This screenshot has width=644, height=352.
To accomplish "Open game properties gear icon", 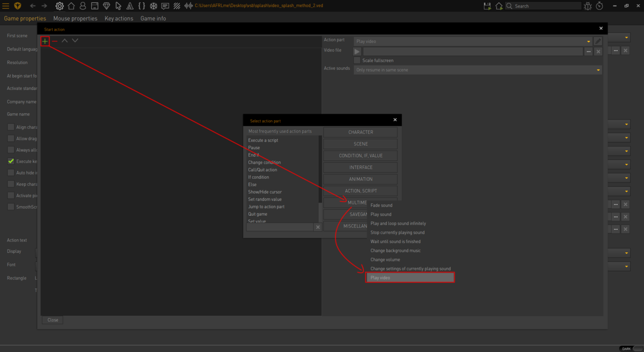I will coord(60,6).
